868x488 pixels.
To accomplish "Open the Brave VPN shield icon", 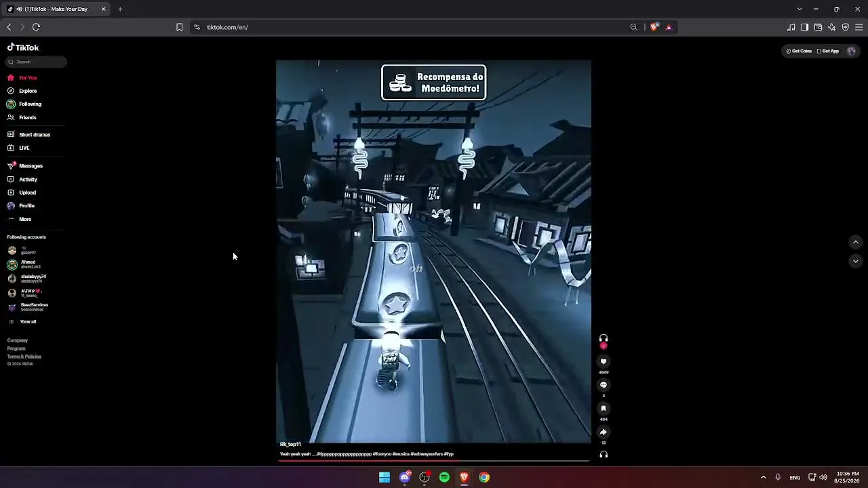I will [x=846, y=27].
